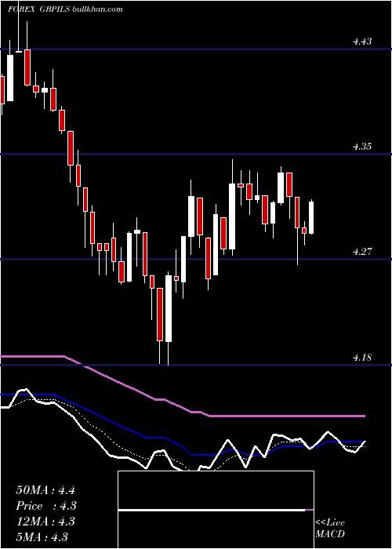Click the 'Price : 4.3' readout

pos(46,506)
